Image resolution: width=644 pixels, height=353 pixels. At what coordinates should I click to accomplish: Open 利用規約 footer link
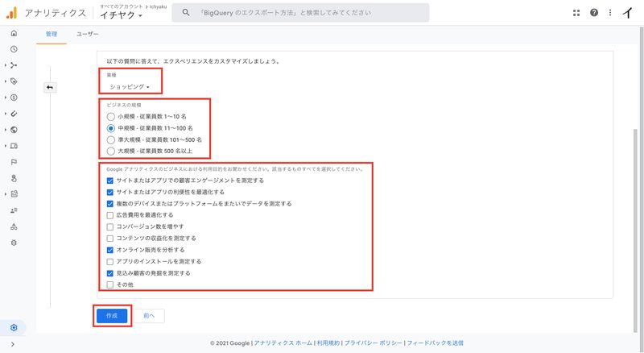[x=328, y=343]
